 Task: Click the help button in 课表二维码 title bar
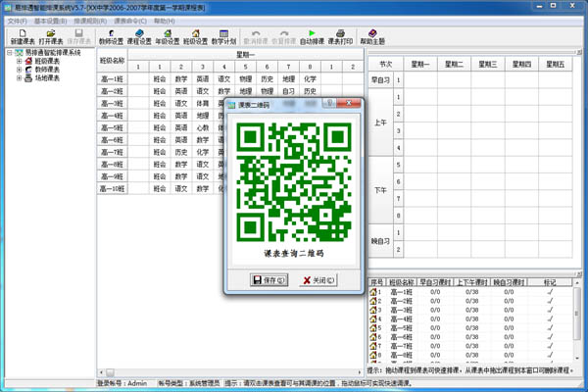click(x=329, y=103)
